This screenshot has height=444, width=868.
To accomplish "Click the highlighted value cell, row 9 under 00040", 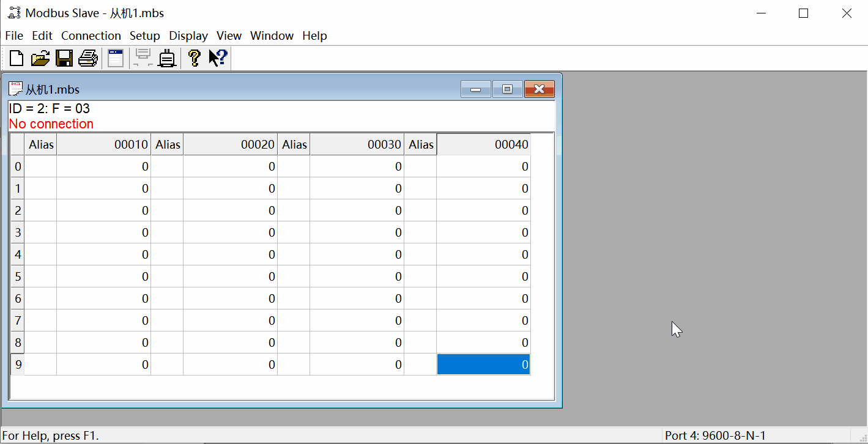I will (x=483, y=364).
